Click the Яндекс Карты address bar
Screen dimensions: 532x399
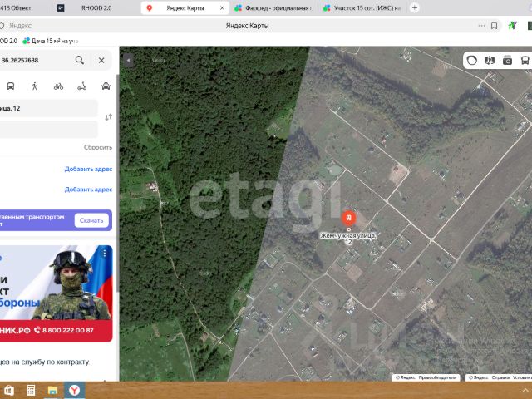(248, 26)
